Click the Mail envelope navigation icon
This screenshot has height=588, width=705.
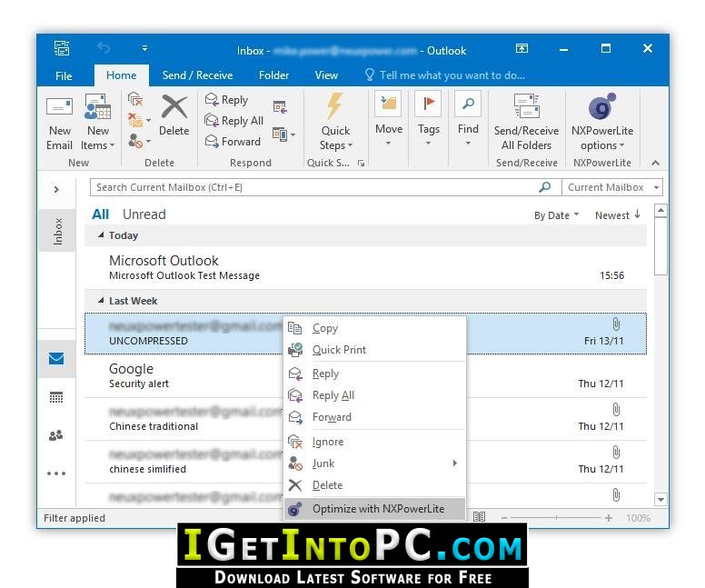coord(56,359)
